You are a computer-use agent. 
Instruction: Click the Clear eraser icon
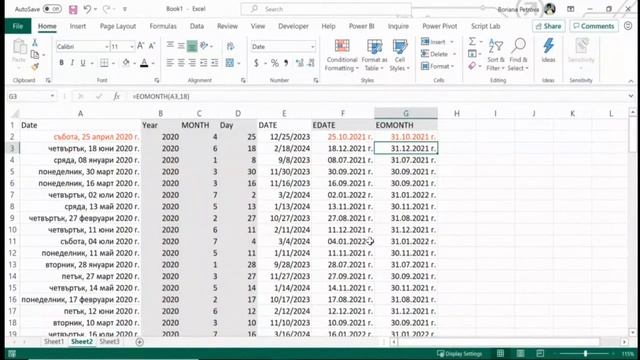coord(472,66)
